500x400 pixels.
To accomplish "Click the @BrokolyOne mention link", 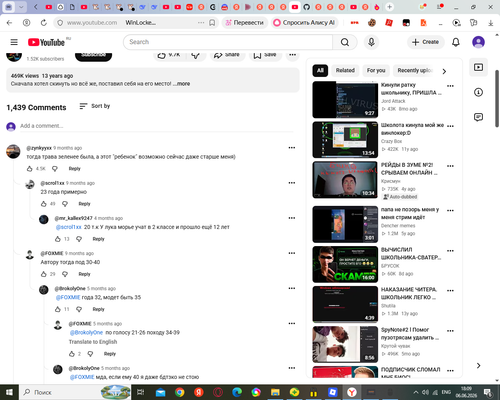I will pyautogui.click(x=86, y=332).
